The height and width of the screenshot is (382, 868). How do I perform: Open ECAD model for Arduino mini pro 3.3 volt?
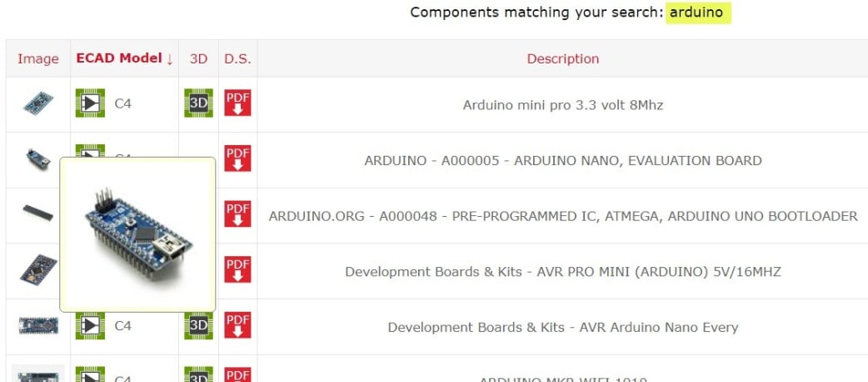tap(90, 103)
